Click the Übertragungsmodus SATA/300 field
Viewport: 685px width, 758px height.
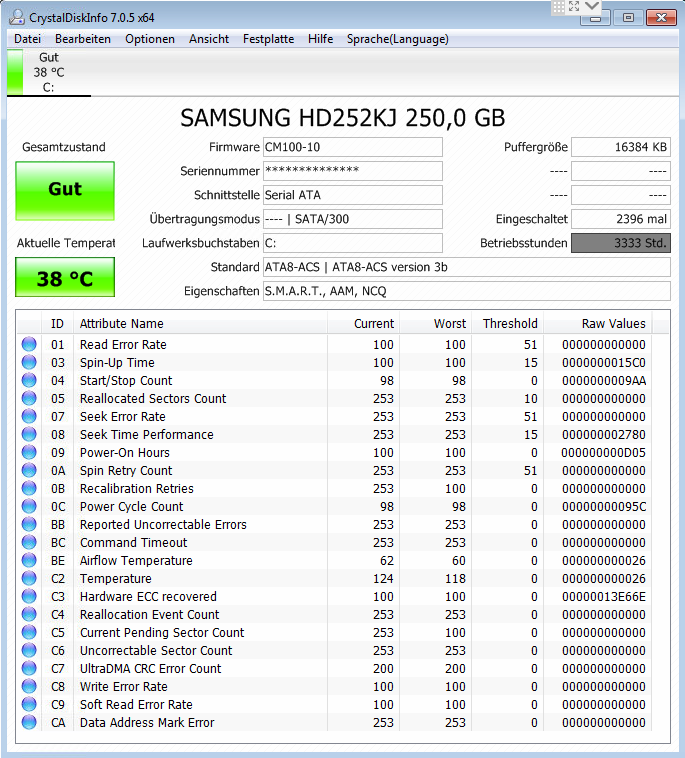coord(352,219)
